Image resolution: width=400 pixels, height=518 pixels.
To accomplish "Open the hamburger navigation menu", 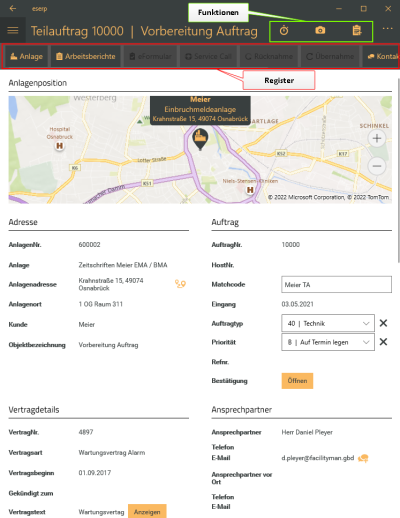I will pos(13,31).
